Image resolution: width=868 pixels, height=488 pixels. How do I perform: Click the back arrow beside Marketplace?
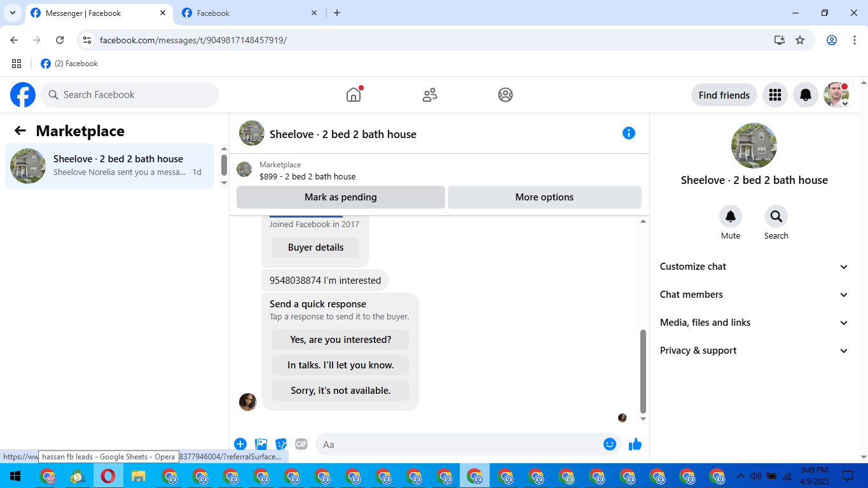(x=20, y=130)
